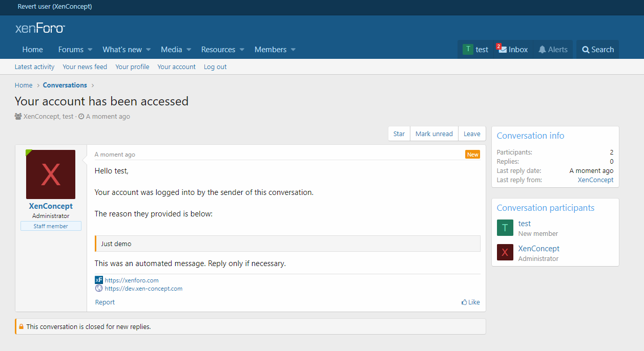Click the XenForo logo
This screenshot has width=644, height=351.
point(40,28)
